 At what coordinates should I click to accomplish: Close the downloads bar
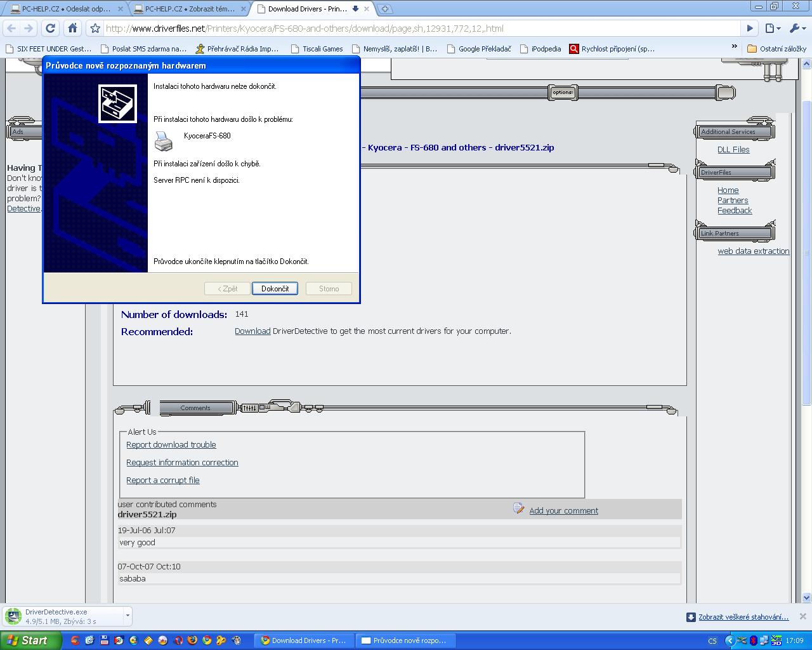click(802, 616)
